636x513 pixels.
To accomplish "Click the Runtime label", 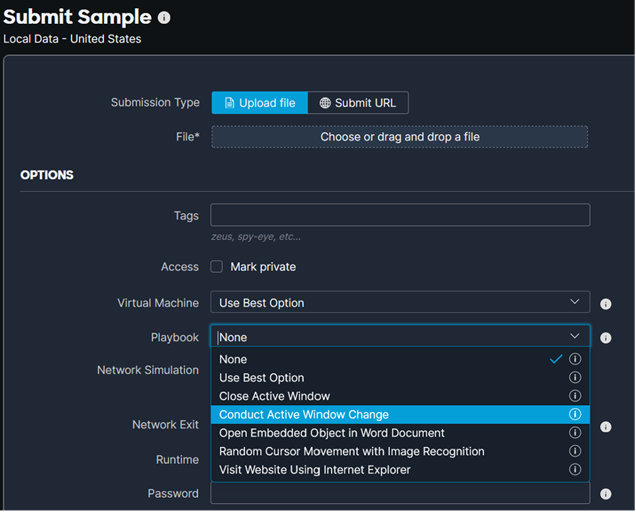I will (x=177, y=459).
